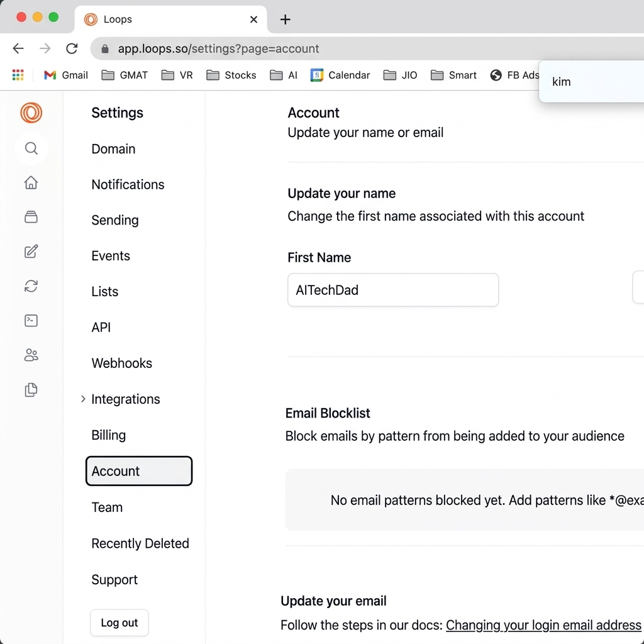Select the Recently Deleted settings page
This screenshot has width=644, height=644.
click(140, 543)
